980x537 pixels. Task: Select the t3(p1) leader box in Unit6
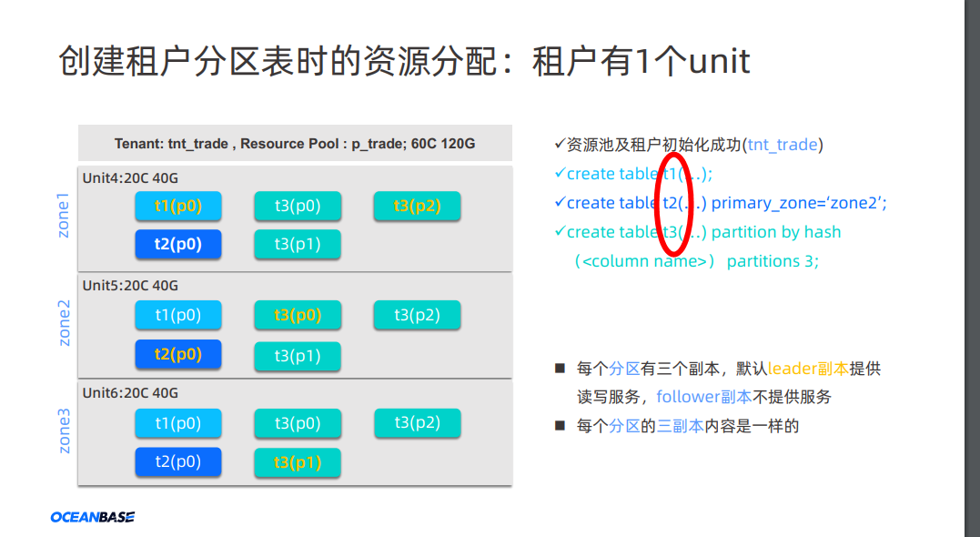pos(298,462)
